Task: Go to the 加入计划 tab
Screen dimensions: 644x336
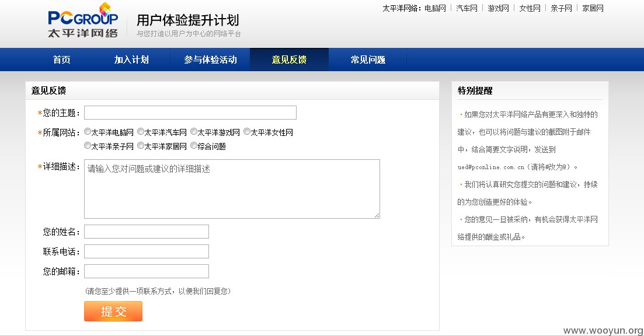Action: pyautogui.click(x=131, y=60)
